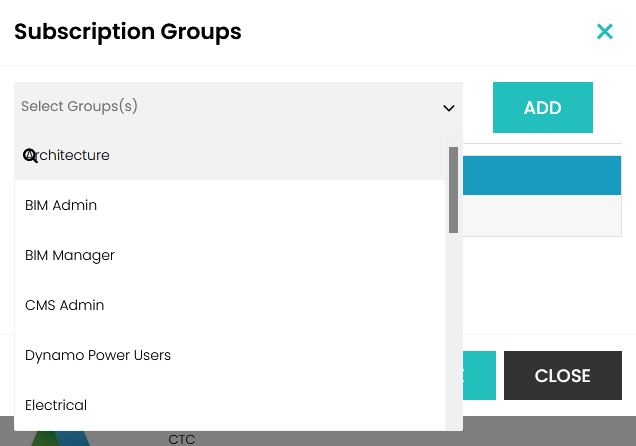The height and width of the screenshot is (446, 636).
Task: Collapse the groups dropdown using the chevron arrow
Action: (x=448, y=108)
